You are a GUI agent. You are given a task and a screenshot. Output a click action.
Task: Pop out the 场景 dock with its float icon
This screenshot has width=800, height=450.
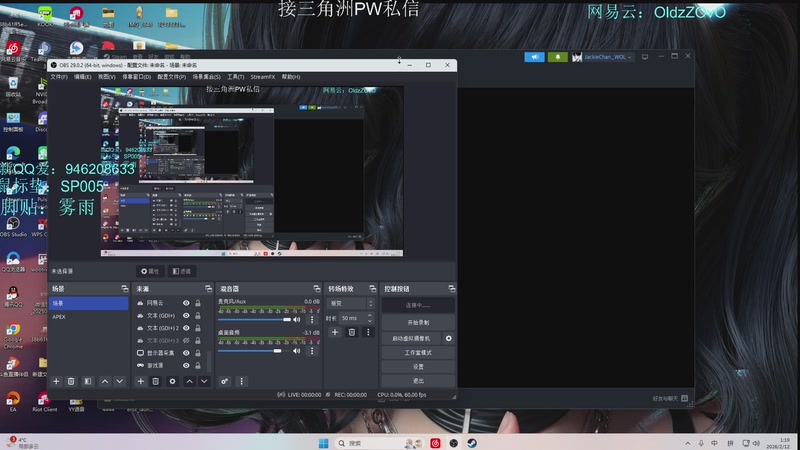pyautogui.click(x=124, y=289)
